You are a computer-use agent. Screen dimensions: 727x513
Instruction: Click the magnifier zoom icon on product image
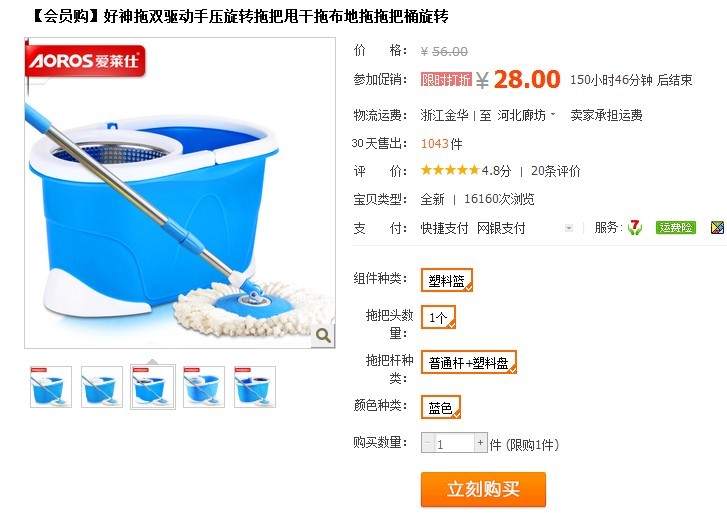(323, 335)
